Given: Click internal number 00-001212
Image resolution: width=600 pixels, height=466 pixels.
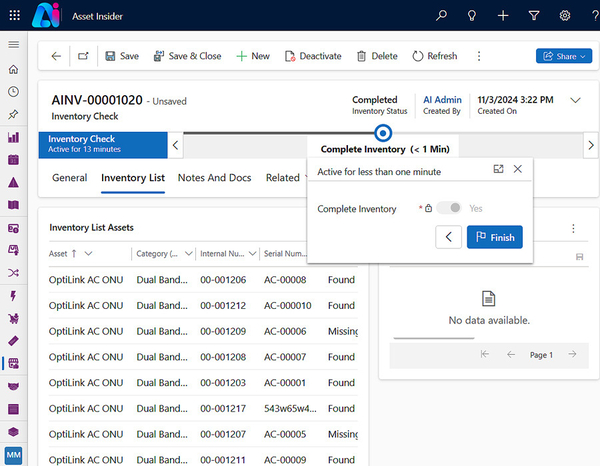Looking at the screenshot, I should point(223,305).
